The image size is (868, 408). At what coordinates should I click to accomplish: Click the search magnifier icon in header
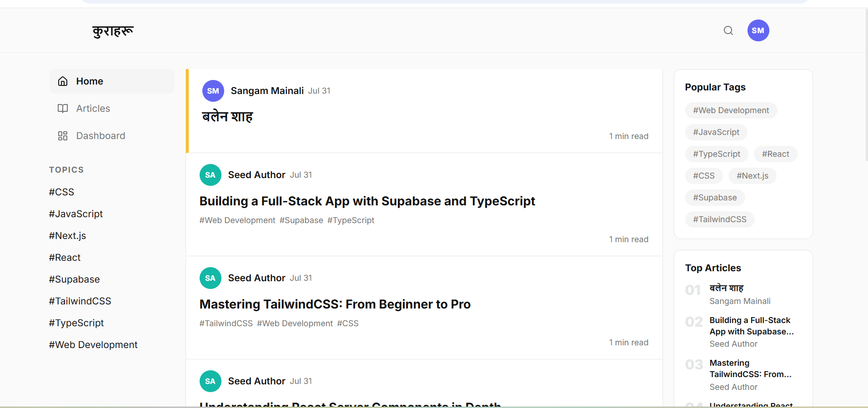click(x=728, y=30)
